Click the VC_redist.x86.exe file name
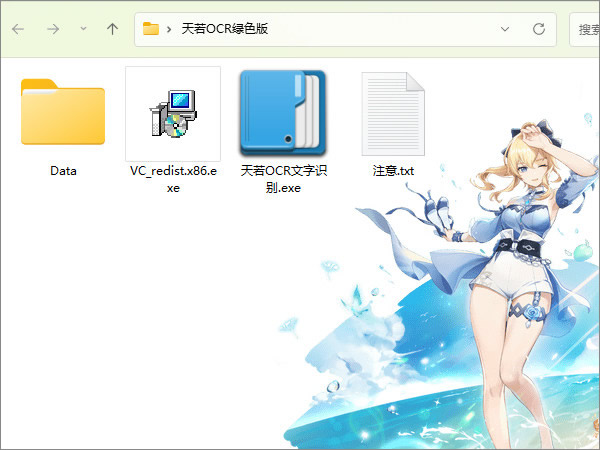 pos(173,179)
